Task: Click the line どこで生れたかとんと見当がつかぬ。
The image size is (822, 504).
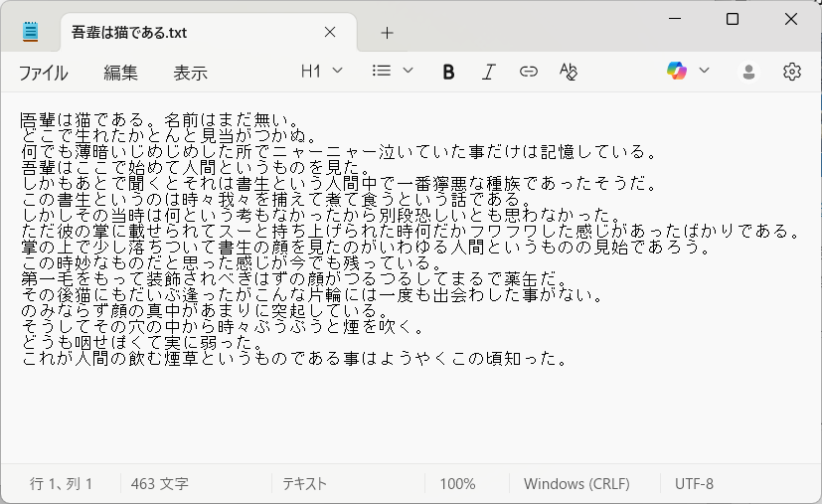Action: click(170, 136)
